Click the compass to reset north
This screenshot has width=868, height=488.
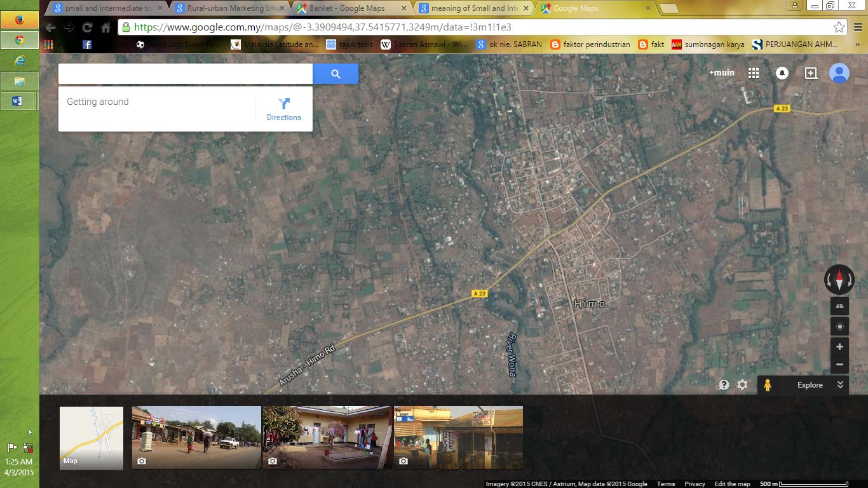pyautogui.click(x=839, y=280)
